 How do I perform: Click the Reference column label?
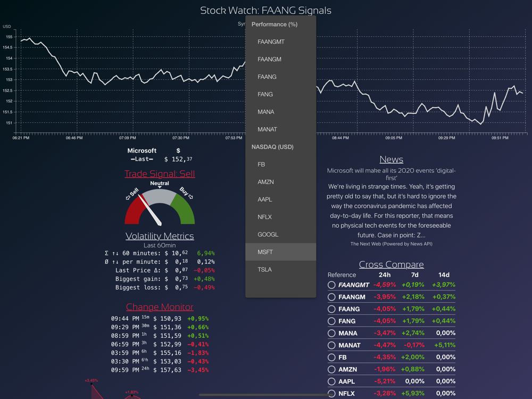342,275
